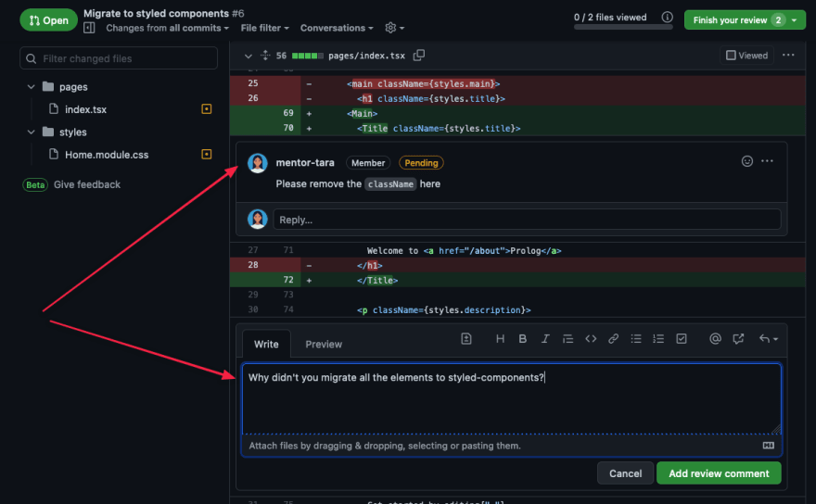Click the Beta badge

point(35,184)
